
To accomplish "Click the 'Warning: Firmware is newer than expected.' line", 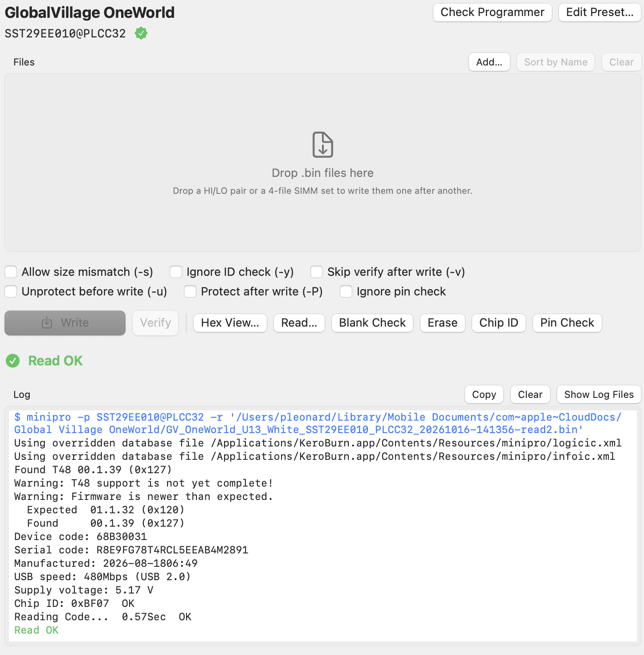I will click(143, 496).
